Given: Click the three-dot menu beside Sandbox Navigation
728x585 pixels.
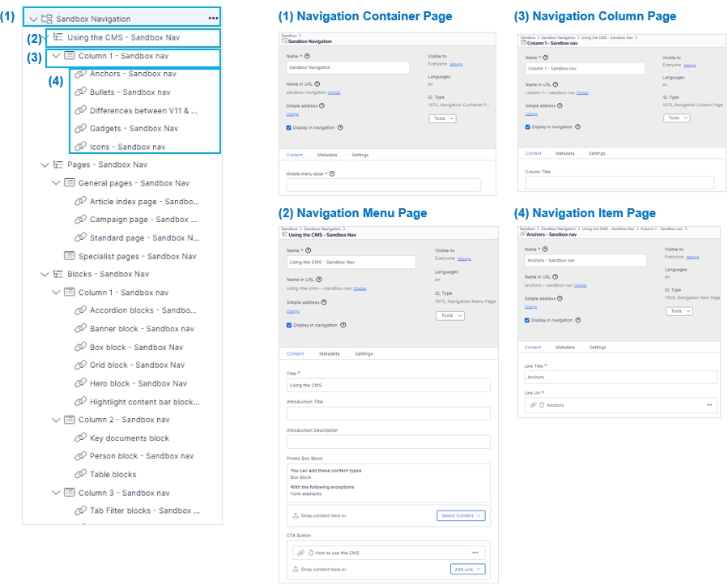Looking at the screenshot, I should point(212,18).
